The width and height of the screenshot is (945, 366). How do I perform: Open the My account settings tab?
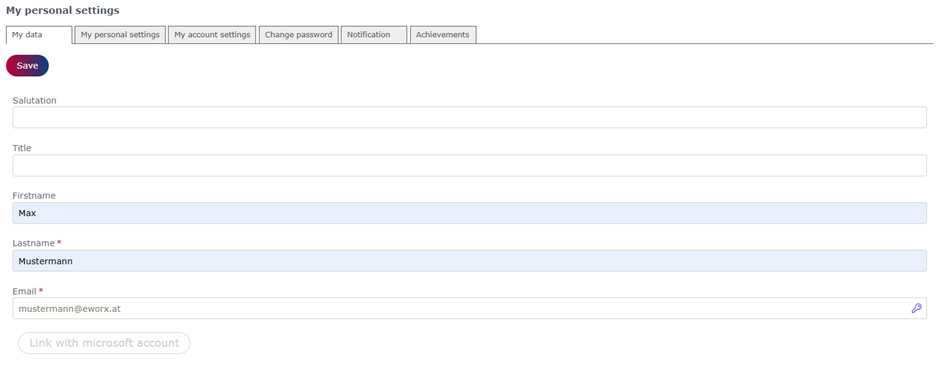coord(212,35)
